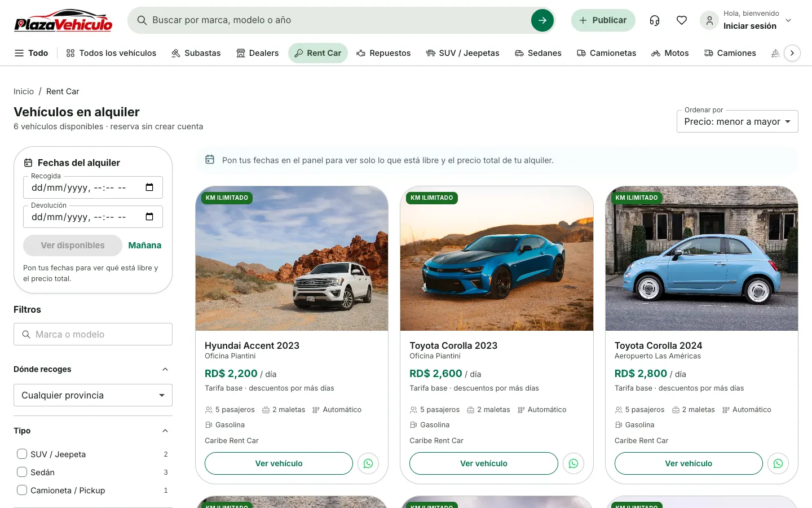The image size is (812, 508).
Task: Check the Sedán filter
Action: 22,472
